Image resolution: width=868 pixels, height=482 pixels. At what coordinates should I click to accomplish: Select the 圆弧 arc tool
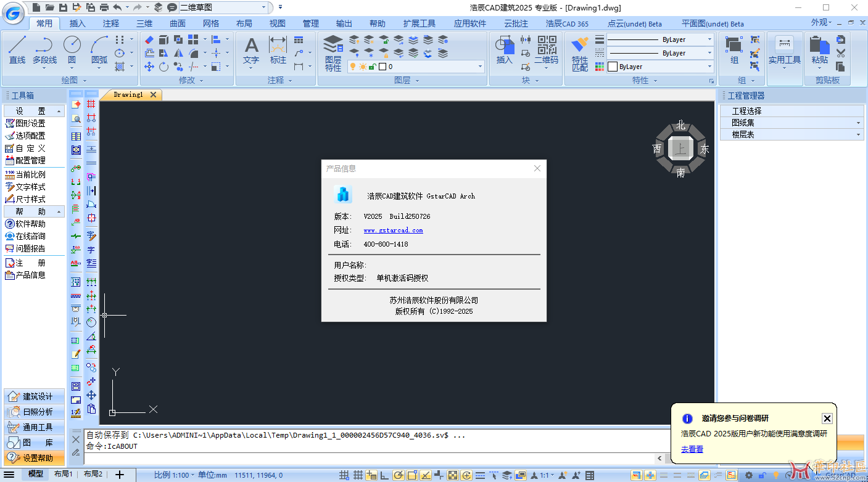[x=99, y=51]
